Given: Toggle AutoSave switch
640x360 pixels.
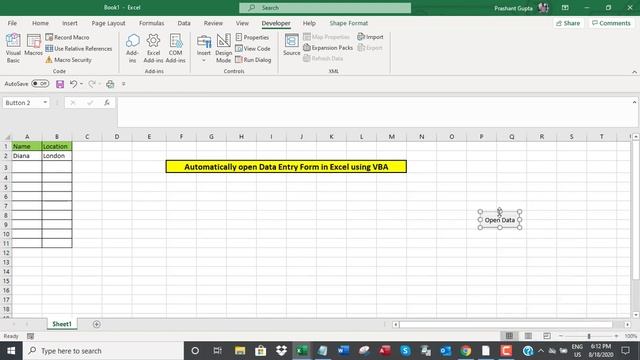Looking at the screenshot, I should click(40, 84).
